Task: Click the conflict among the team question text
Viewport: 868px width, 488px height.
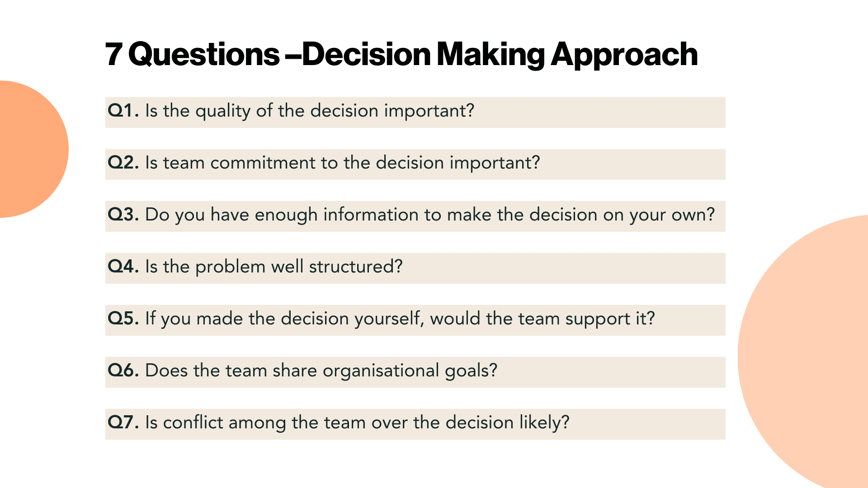Action: (357, 422)
